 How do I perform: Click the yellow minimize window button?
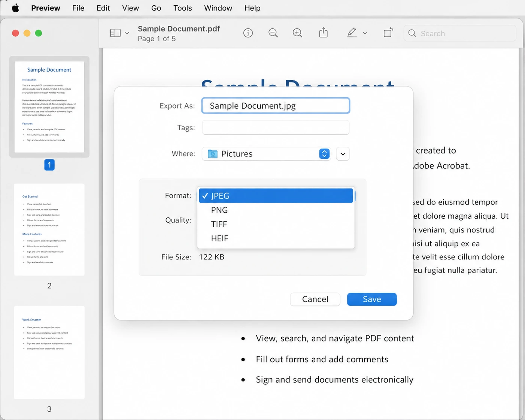pos(27,33)
